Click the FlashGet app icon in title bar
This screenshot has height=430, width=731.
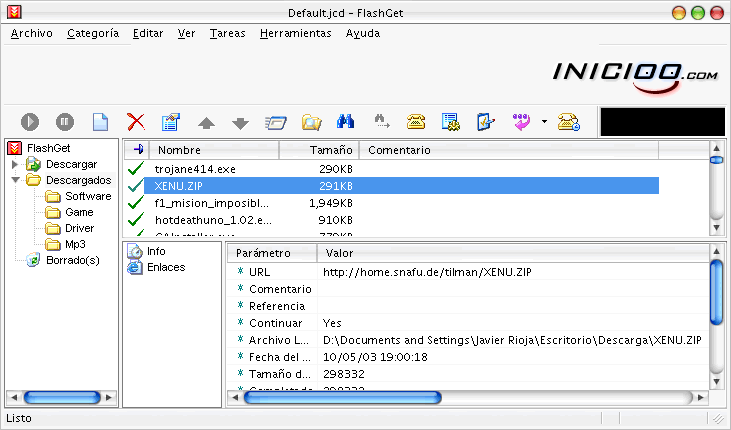tap(14, 12)
